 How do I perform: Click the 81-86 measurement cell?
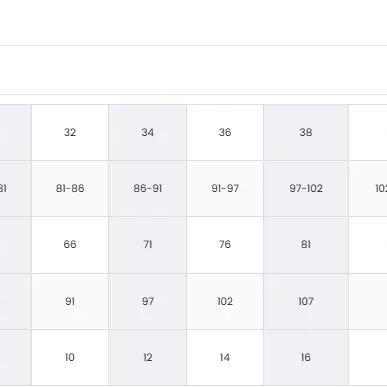pos(70,188)
